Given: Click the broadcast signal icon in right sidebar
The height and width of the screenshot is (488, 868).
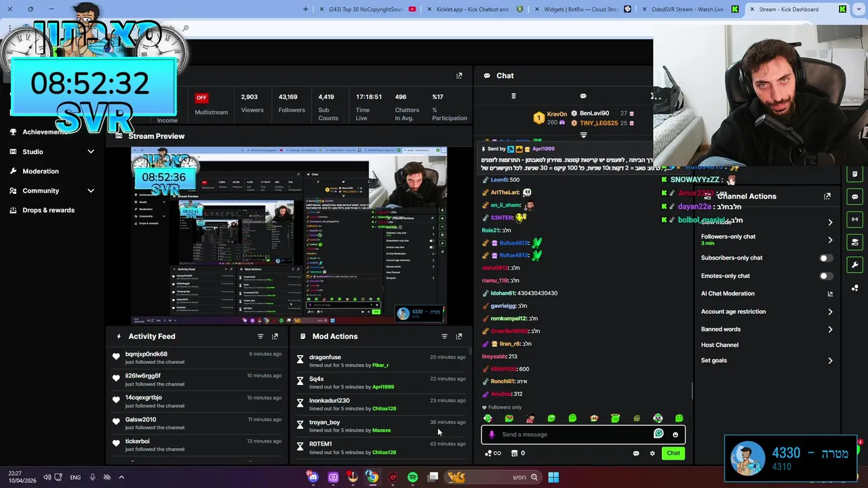Looking at the screenshot, I should [855, 220].
